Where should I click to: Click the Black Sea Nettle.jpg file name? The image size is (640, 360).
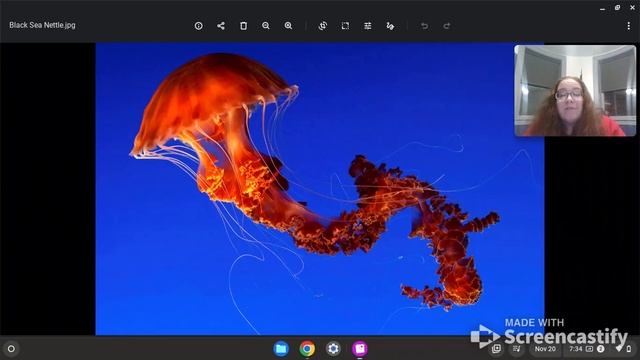pos(42,25)
